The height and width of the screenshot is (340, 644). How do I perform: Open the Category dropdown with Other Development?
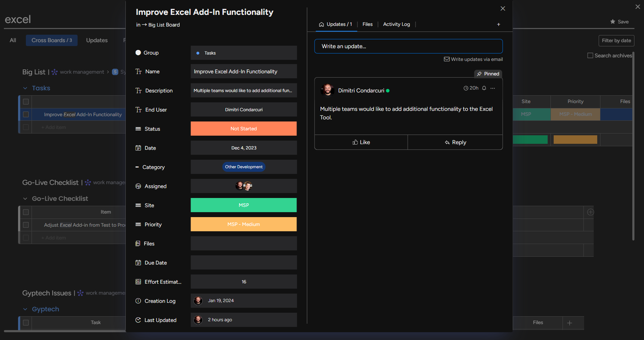pyautogui.click(x=244, y=167)
